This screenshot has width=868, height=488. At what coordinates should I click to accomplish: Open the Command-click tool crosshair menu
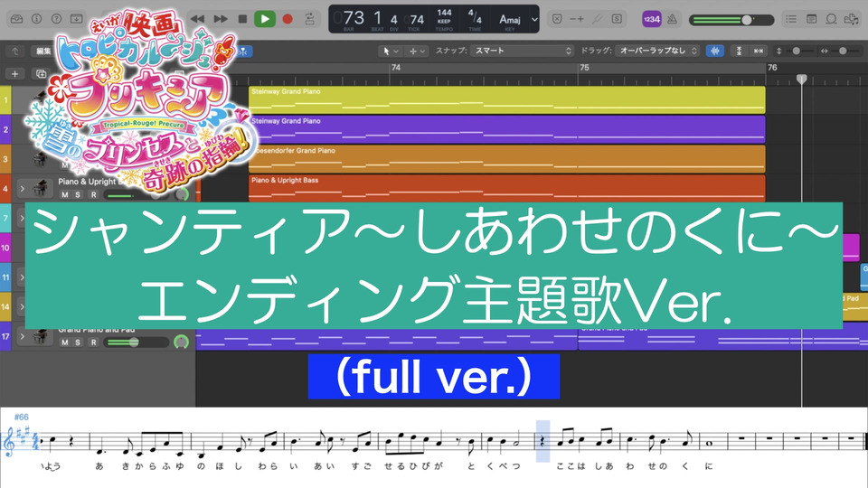click(417, 51)
